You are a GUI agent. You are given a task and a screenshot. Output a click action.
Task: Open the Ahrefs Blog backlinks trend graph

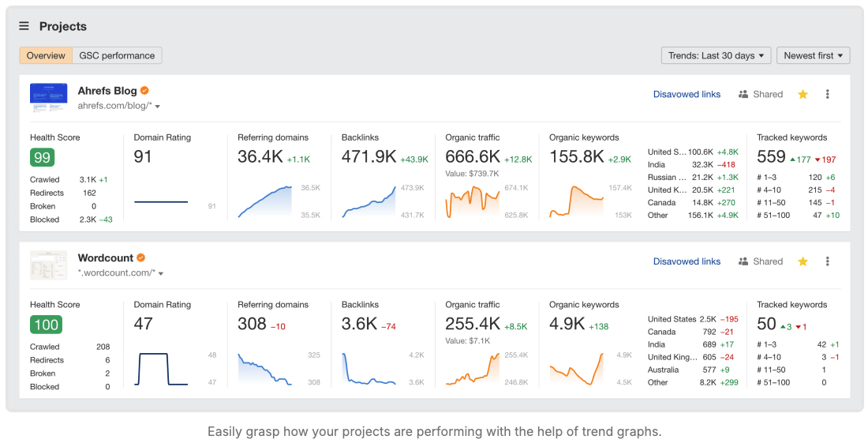(369, 201)
